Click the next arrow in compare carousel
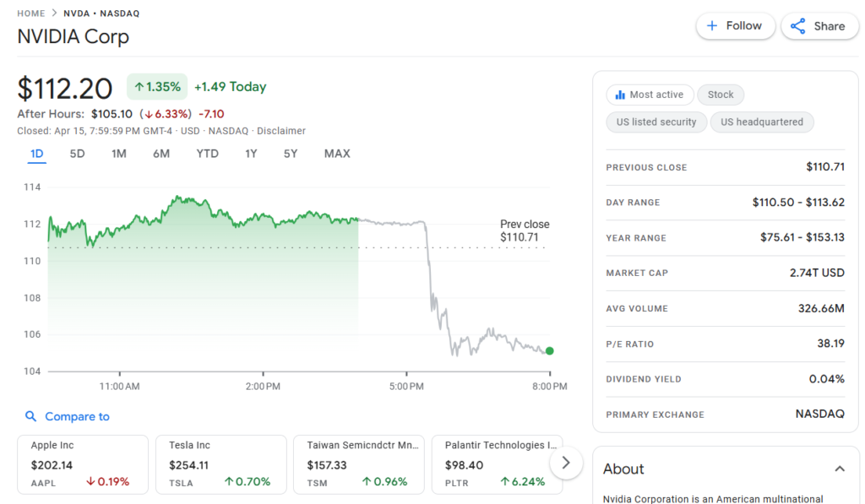 click(566, 463)
